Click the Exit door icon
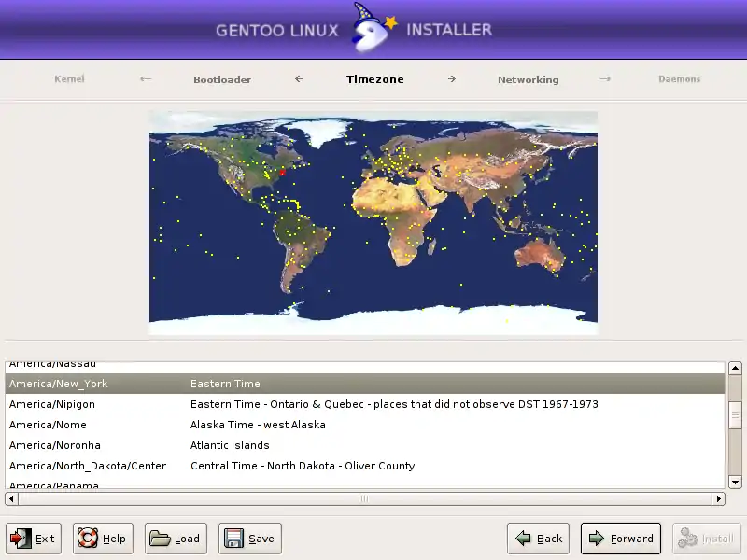Image resolution: width=747 pixels, height=560 pixels. [21, 539]
